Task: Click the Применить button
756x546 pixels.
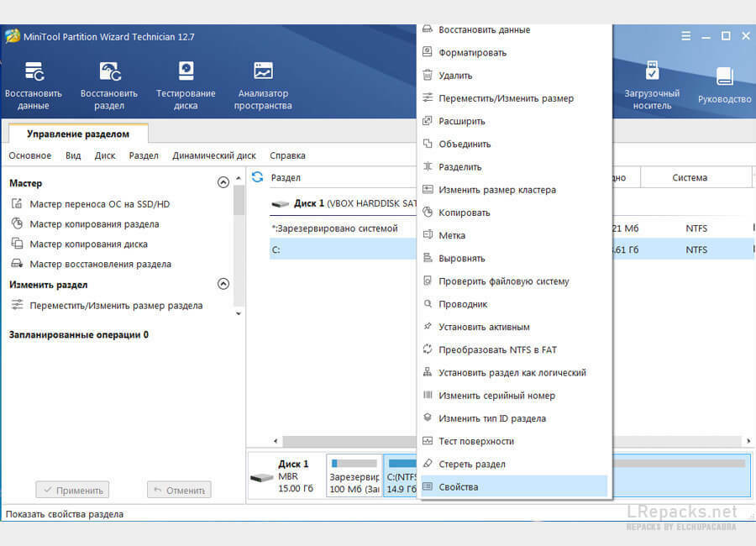Action: tap(72, 490)
